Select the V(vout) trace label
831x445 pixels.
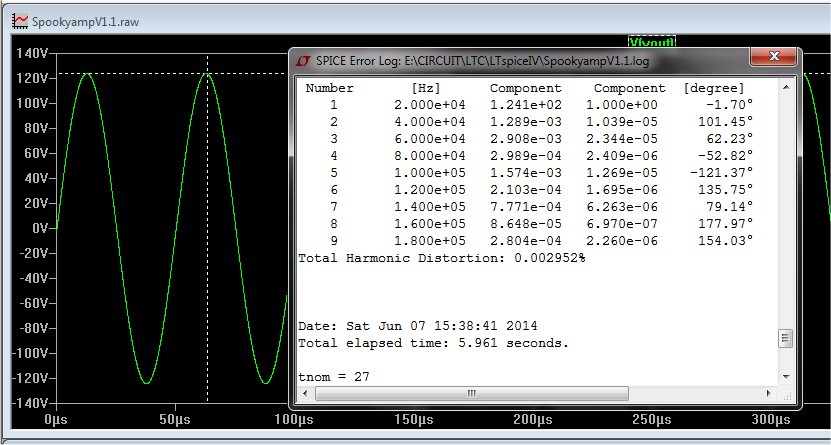click(652, 42)
